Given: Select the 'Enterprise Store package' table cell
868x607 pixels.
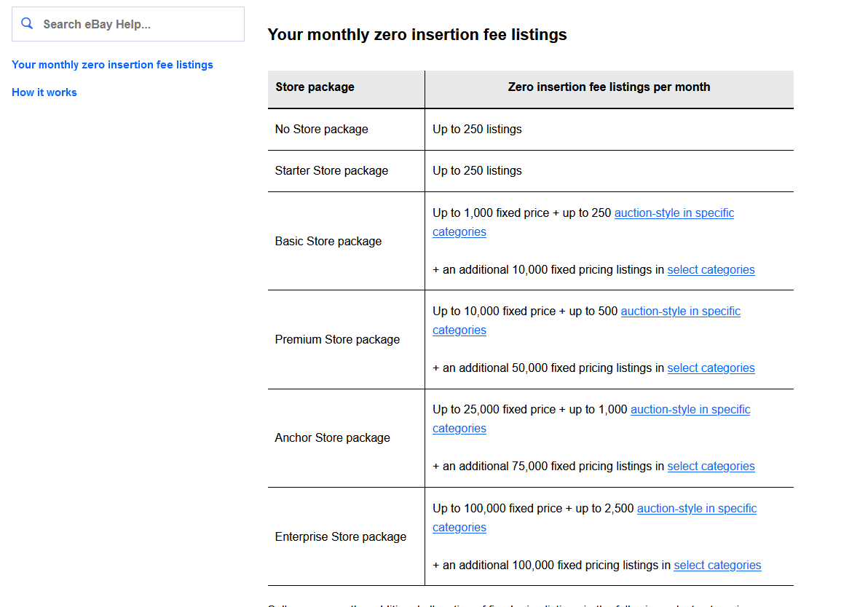Looking at the screenshot, I should point(340,536).
